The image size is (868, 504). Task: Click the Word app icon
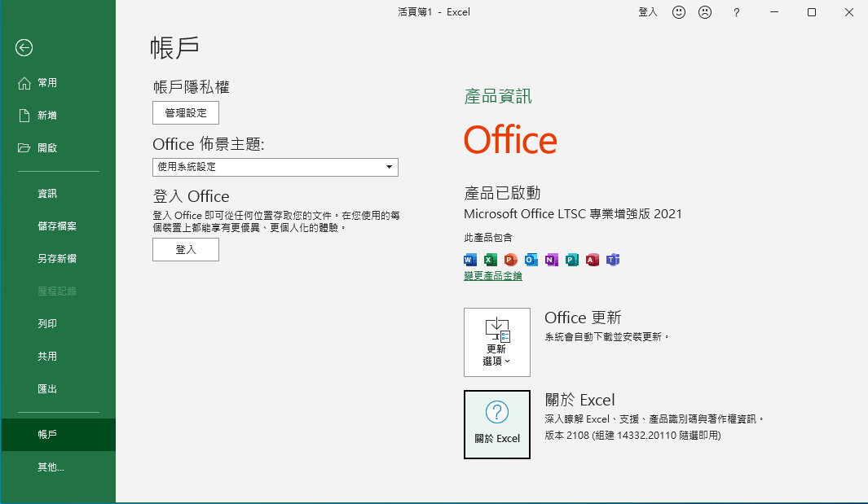pyautogui.click(x=470, y=260)
